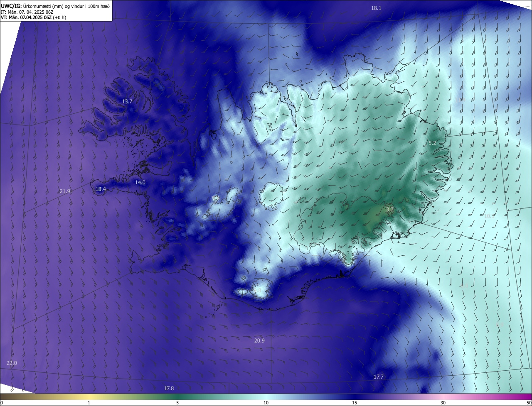532x406 pixels.
Task: Click the 50 tick on color scale
Action: pos(529,403)
